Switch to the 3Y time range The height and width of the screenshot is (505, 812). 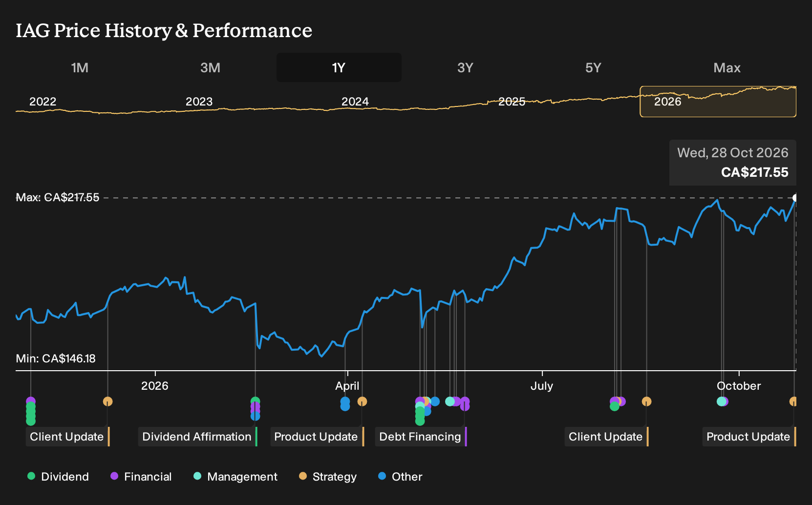tap(465, 67)
